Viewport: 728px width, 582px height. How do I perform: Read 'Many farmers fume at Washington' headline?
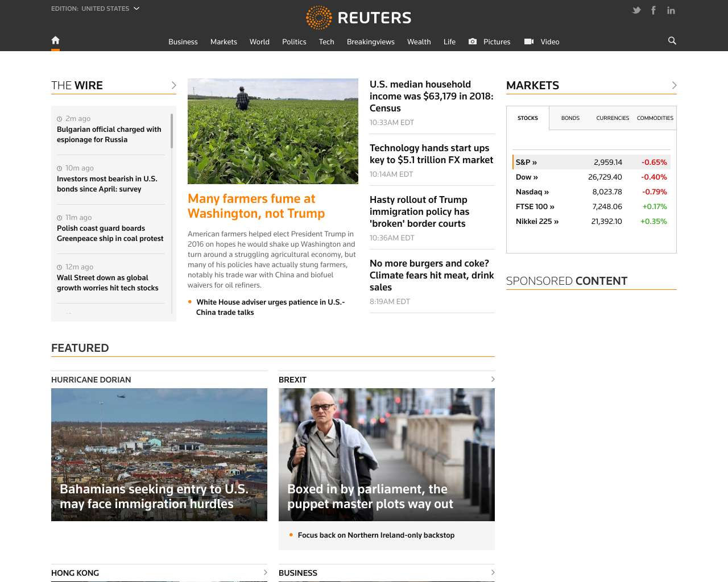(257, 206)
